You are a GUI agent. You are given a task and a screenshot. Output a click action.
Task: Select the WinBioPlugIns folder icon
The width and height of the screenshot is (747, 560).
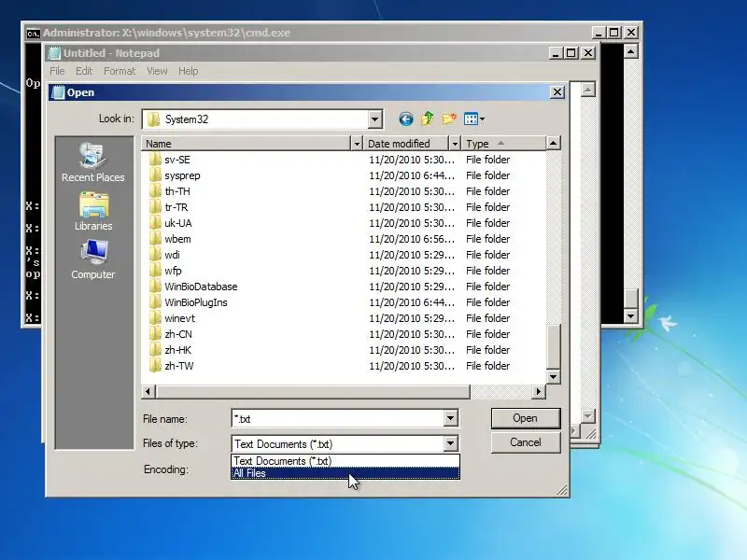point(155,302)
